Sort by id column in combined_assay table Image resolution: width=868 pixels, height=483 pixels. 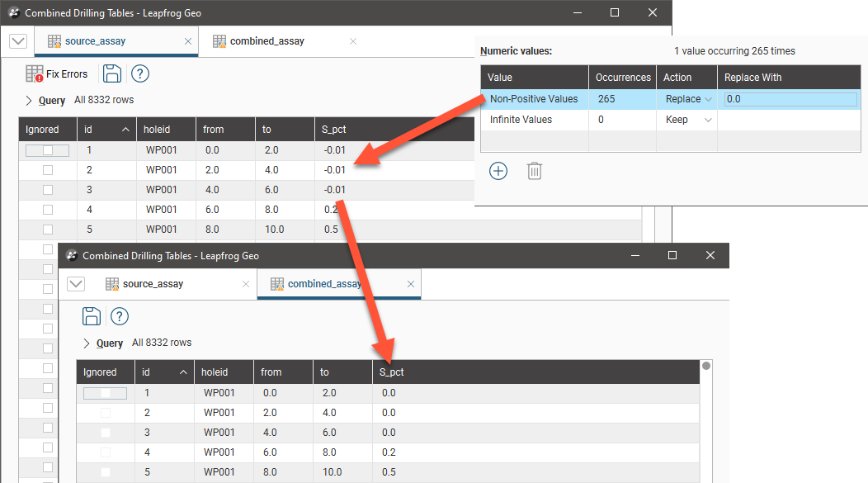pyautogui.click(x=164, y=372)
